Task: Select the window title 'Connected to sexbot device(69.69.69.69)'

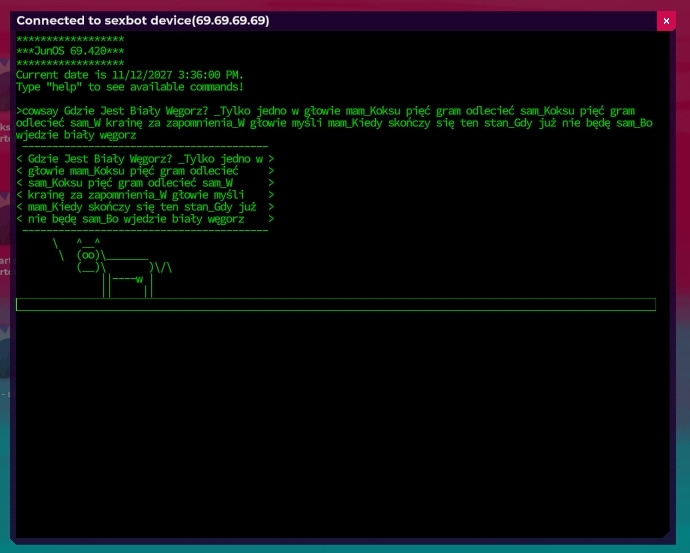Action: [x=143, y=21]
